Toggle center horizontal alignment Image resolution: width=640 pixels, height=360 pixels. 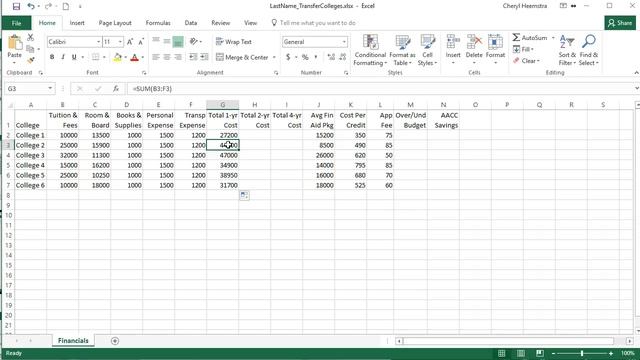[167, 57]
